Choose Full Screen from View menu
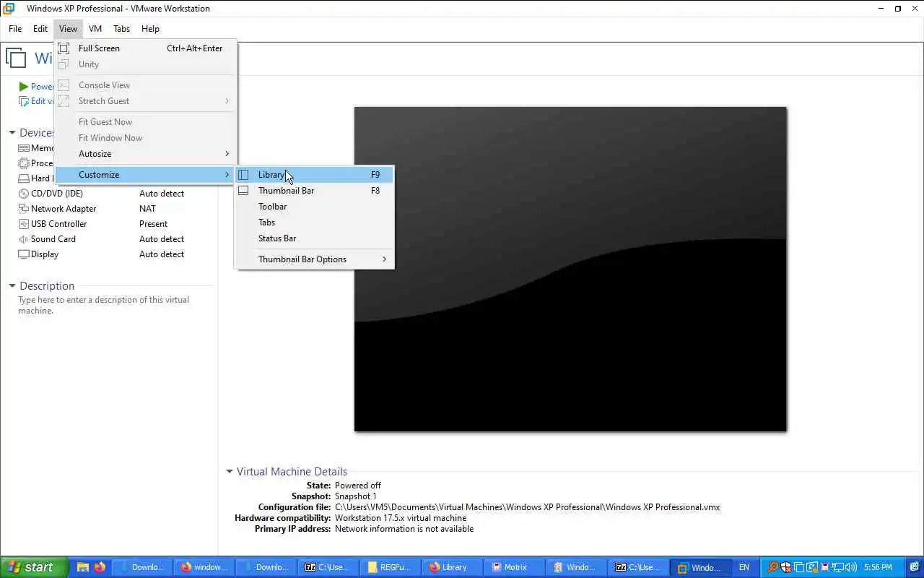Viewport: 924px width, 578px height. tap(146, 48)
